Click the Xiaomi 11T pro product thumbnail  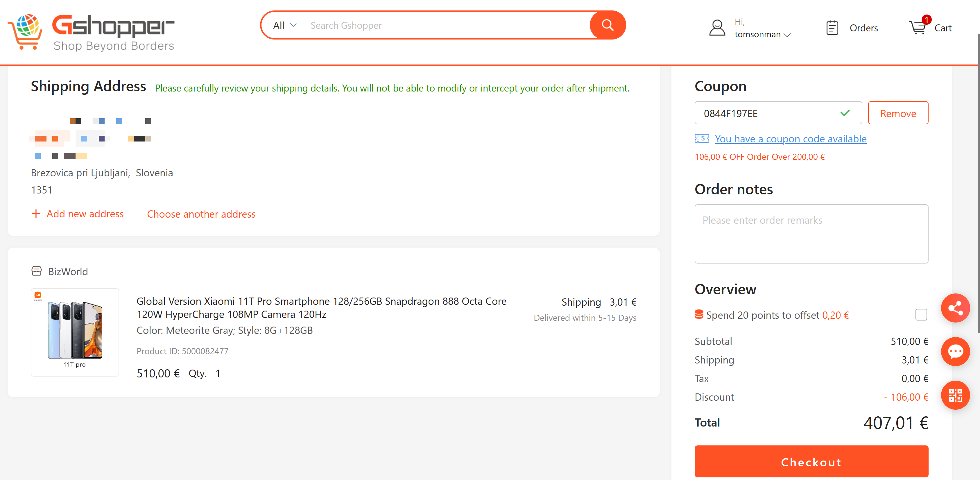(x=75, y=332)
